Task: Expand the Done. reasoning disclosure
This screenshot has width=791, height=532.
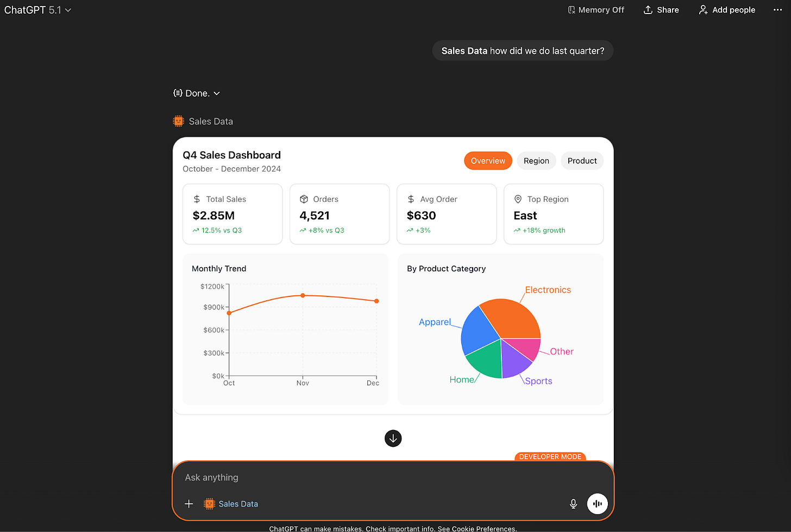Action: 197,93
